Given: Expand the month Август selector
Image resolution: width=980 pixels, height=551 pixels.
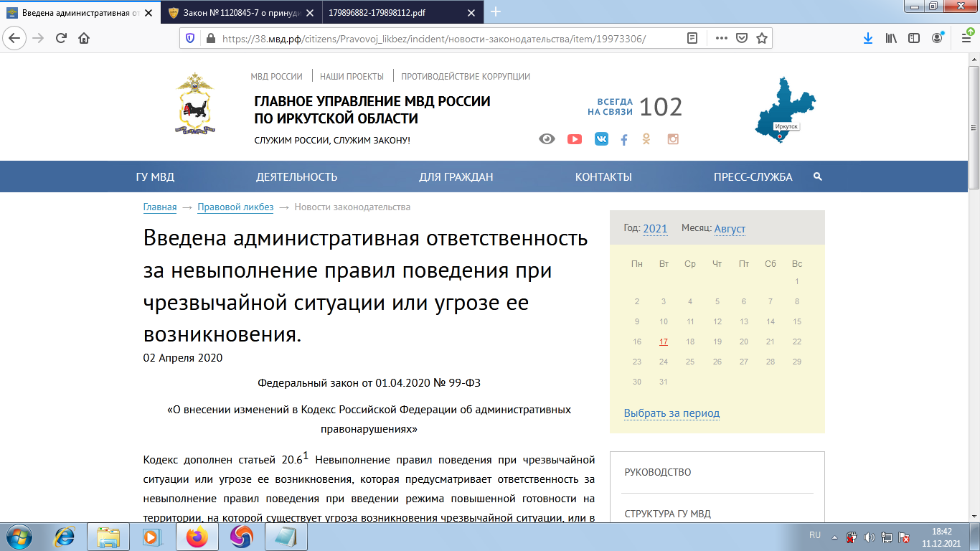Looking at the screenshot, I should point(730,229).
